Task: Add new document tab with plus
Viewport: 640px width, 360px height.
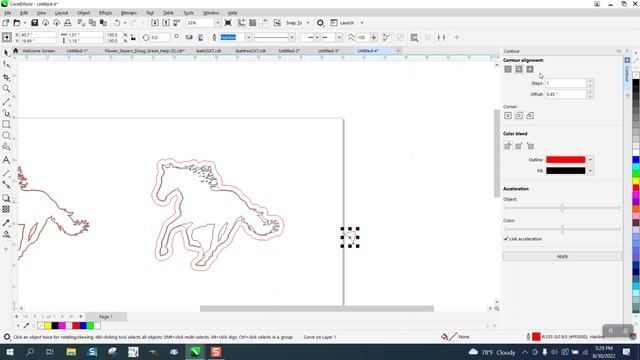Action: [x=398, y=51]
